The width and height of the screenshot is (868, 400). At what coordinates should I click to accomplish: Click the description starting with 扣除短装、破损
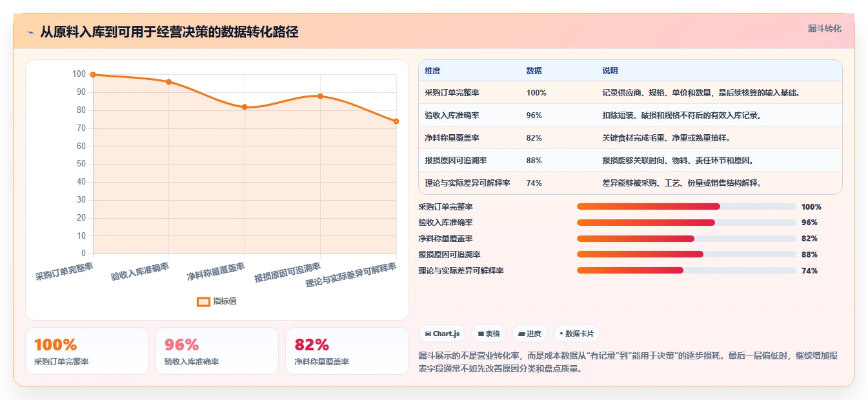[682, 115]
